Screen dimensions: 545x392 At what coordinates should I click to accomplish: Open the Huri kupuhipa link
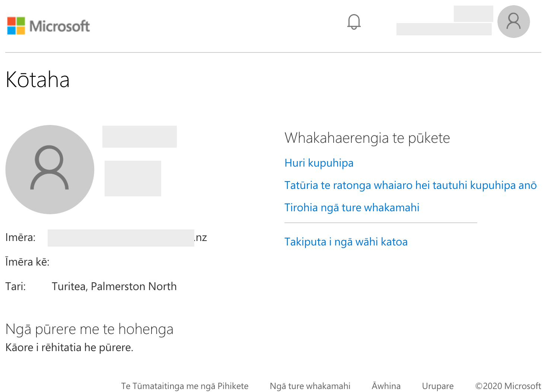(x=319, y=163)
